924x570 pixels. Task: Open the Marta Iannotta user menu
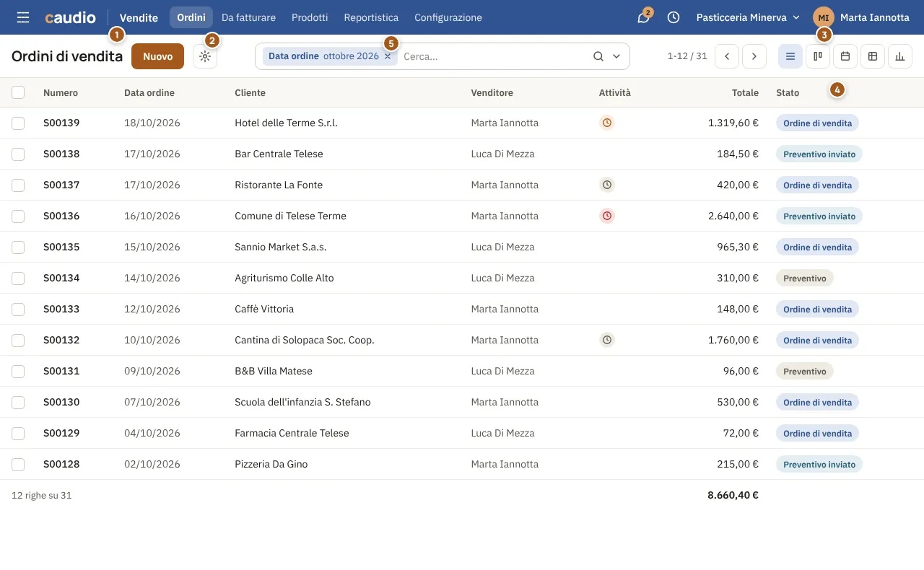[x=861, y=17]
